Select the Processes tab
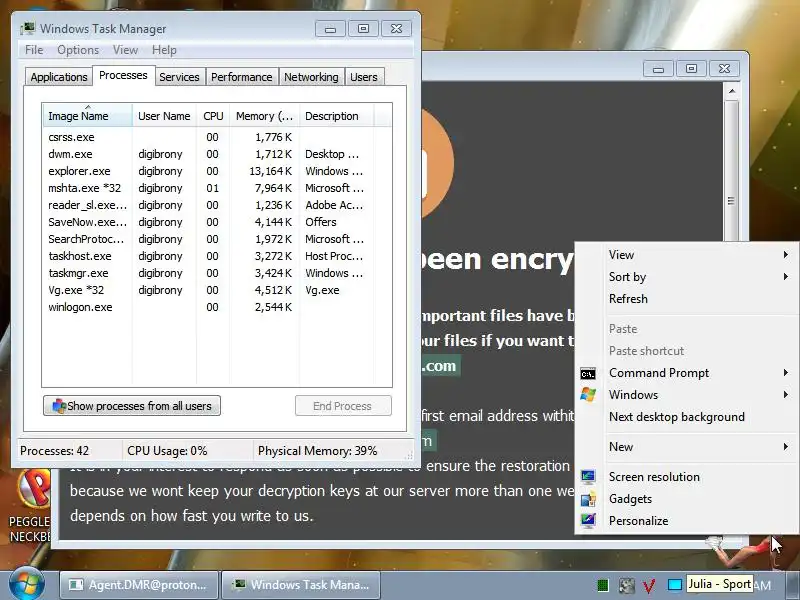 point(123,76)
